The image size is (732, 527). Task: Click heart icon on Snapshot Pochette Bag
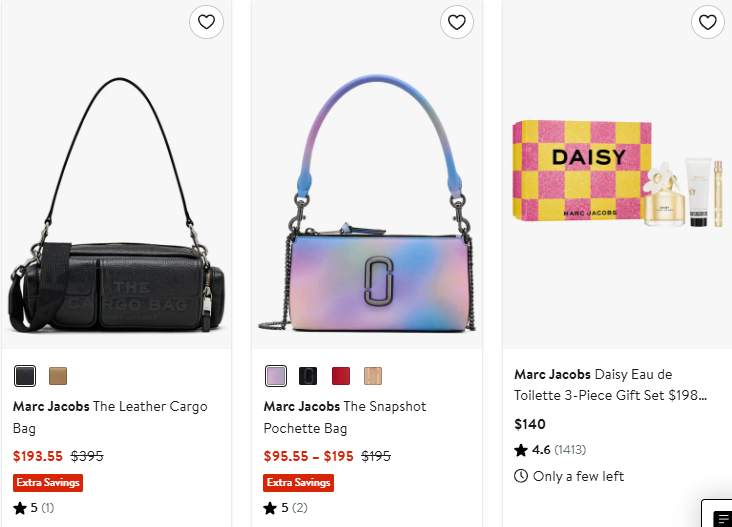[x=457, y=22]
